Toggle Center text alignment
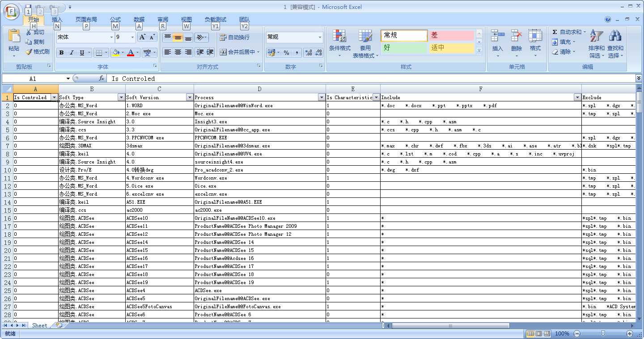The image size is (644, 339). tap(178, 52)
